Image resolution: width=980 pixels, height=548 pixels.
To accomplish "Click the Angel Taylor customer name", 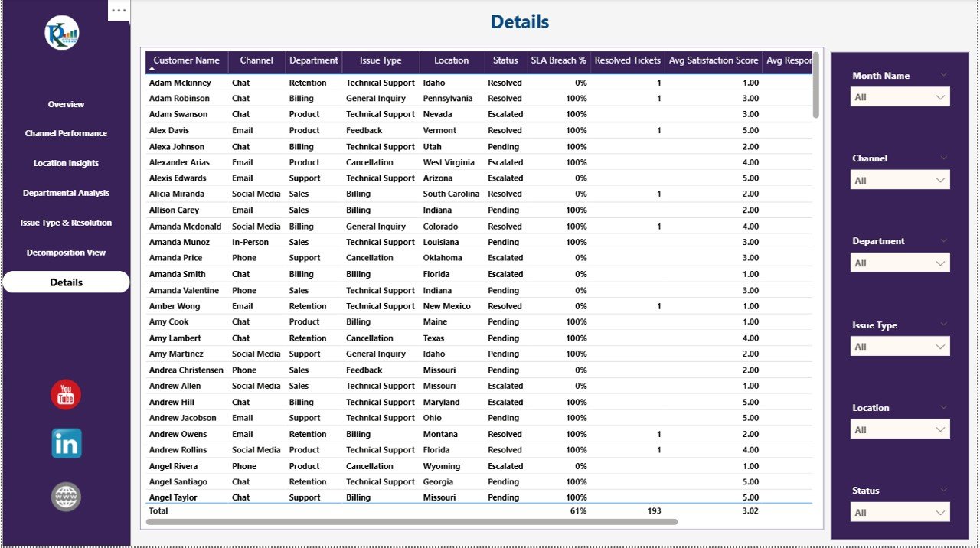I will coord(173,498).
